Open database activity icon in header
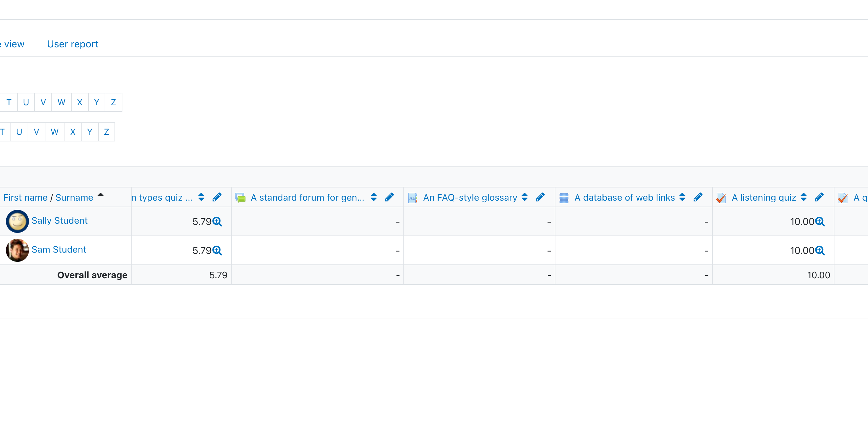The image size is (868, 446). tap(564, 198)
